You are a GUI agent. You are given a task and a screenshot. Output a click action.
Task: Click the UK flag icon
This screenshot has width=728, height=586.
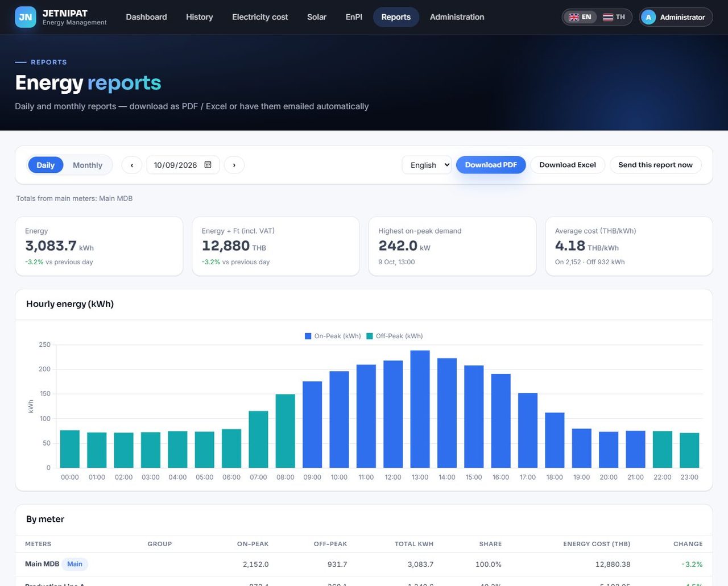pyautogui.click(x=574, y=17)
